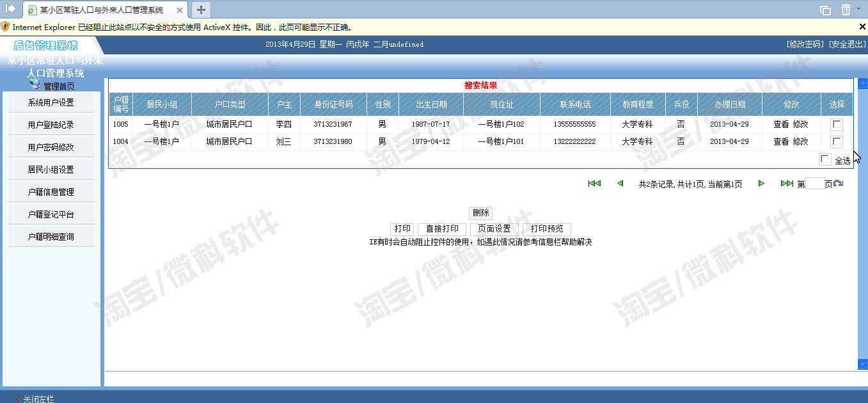Screen dimensions: 868x403
Task: Close the information bar warning
Action: [x=862, y=27]
